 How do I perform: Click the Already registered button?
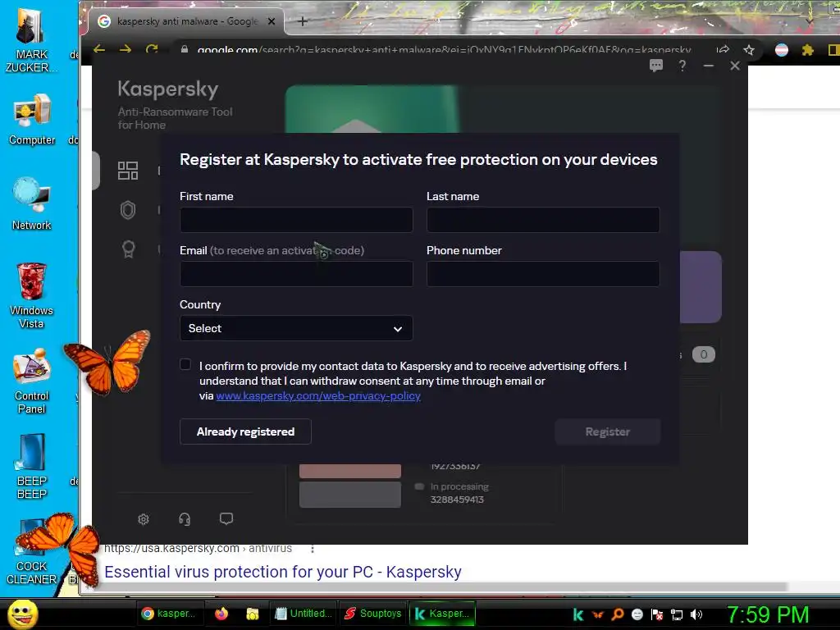[245, 431]
